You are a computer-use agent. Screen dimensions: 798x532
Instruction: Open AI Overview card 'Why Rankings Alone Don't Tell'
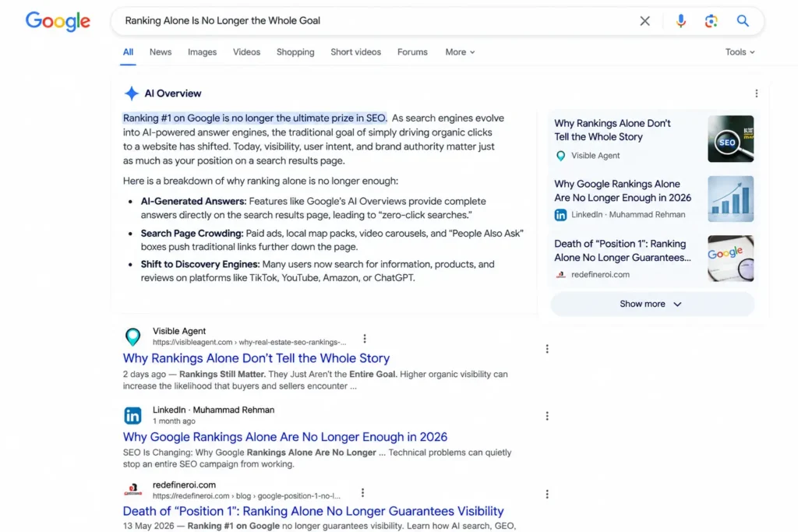coord(613,130)
